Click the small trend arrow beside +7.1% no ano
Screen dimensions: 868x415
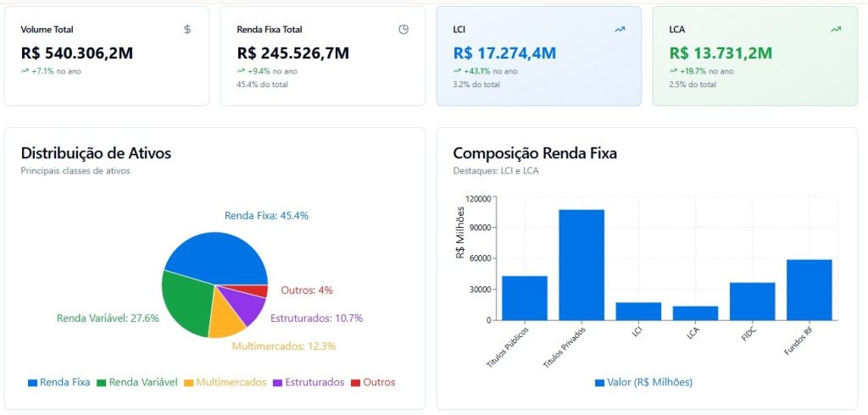[25, 71]
